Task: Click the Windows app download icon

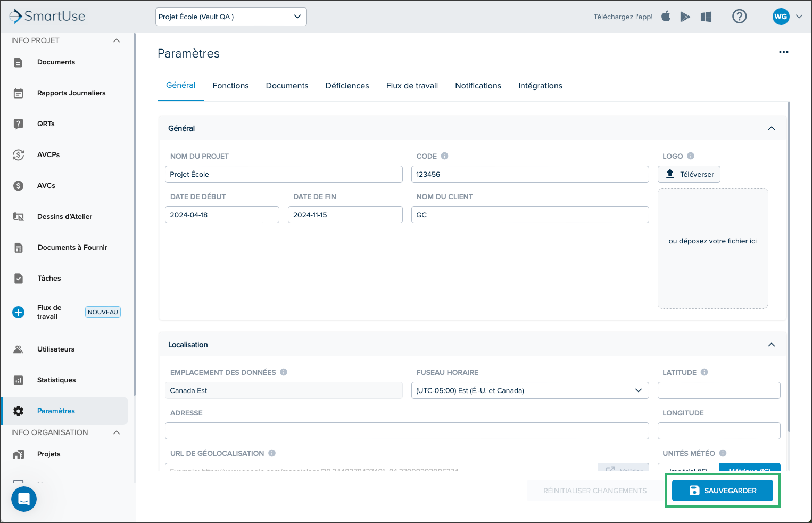Action: point(706,17)
